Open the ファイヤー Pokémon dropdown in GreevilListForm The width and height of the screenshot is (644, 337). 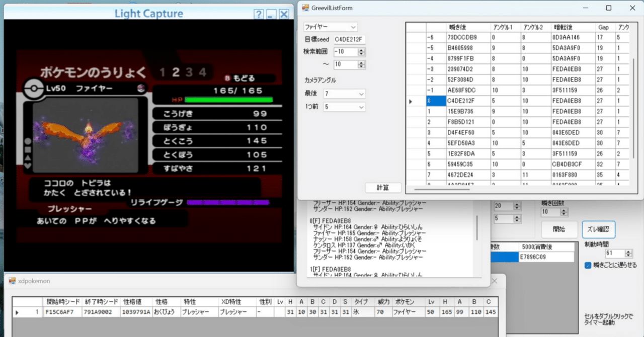click(x=331, y=26)
